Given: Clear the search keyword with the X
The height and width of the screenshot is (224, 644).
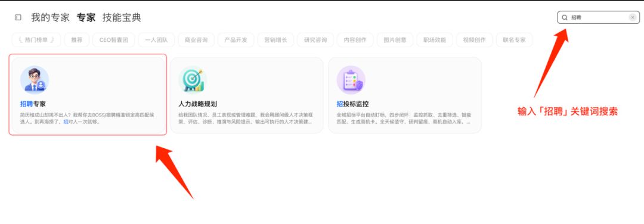Looking at the screenshot, I should [x=633, y=17].
